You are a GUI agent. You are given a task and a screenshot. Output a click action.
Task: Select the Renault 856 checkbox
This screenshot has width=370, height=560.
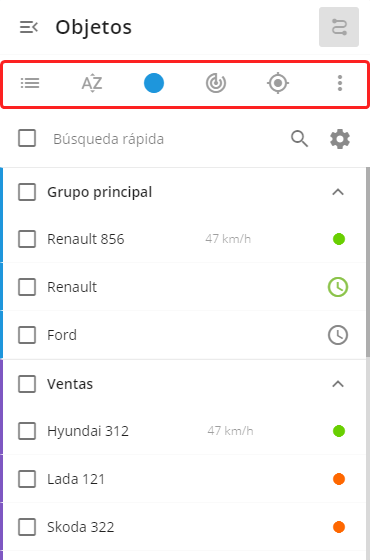click(27, 239)
